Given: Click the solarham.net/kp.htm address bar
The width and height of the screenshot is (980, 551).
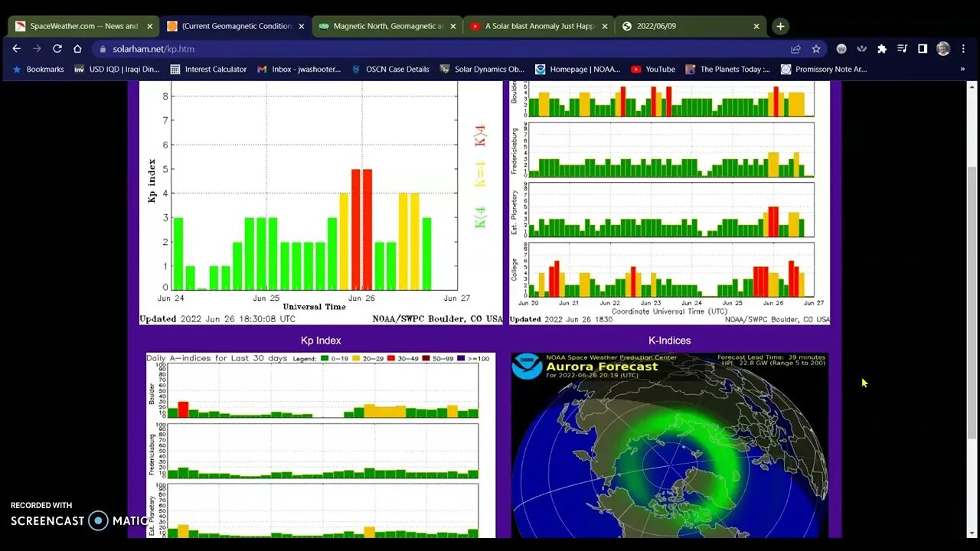Looking at the screenshot, I should [459, 48].
